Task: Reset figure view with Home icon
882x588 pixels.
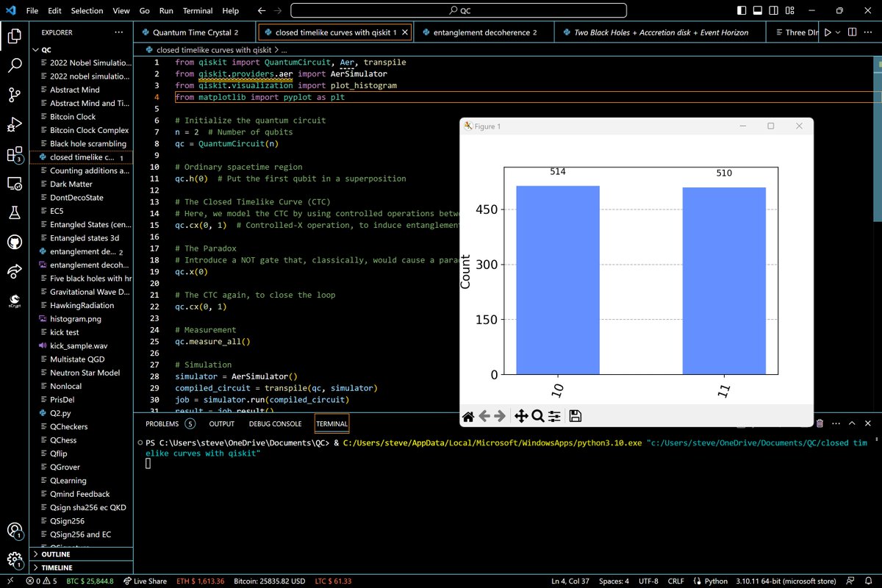Action: [468, 416]
